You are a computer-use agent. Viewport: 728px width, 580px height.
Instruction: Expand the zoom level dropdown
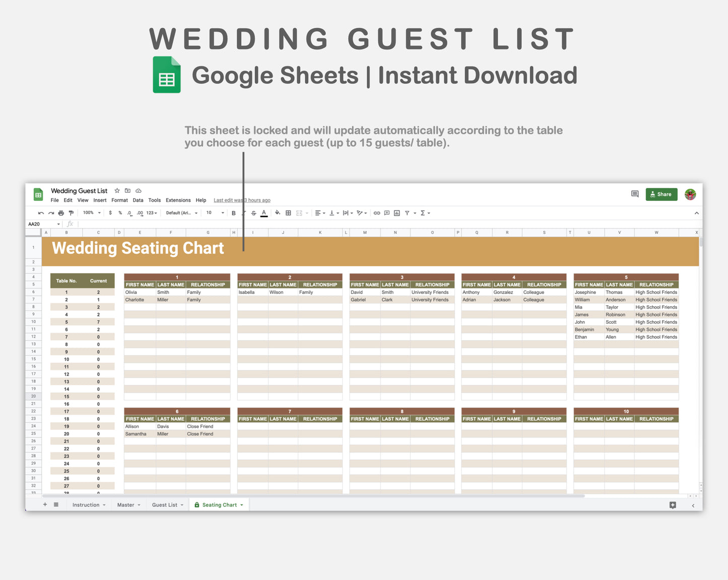point(91,212)
